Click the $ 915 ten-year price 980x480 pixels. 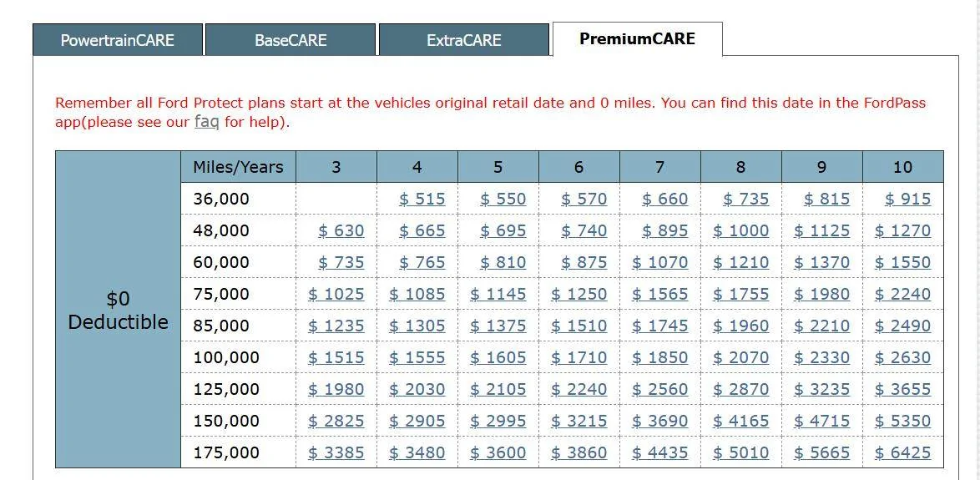(x=907, y=199)
